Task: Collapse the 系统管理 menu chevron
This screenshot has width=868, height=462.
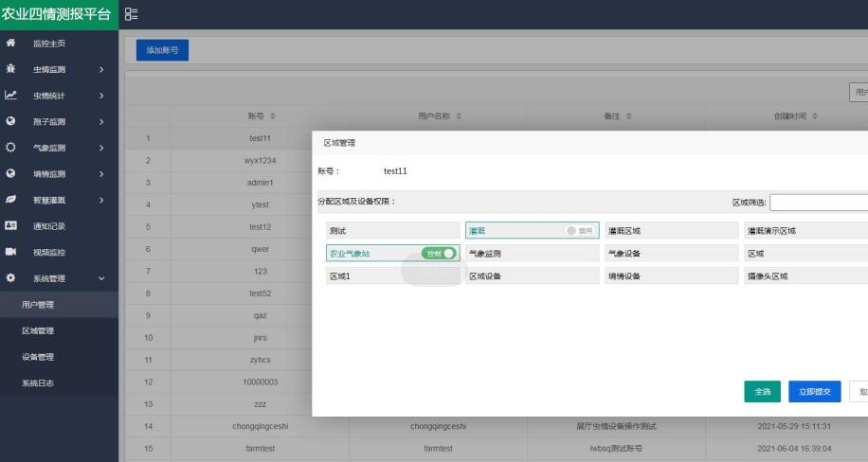Action: 100,278
